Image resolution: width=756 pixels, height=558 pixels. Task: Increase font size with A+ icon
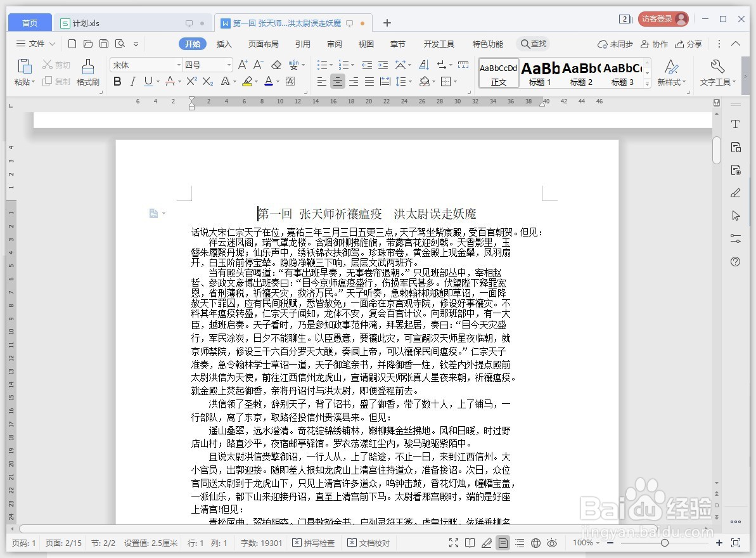pos(243,65)
